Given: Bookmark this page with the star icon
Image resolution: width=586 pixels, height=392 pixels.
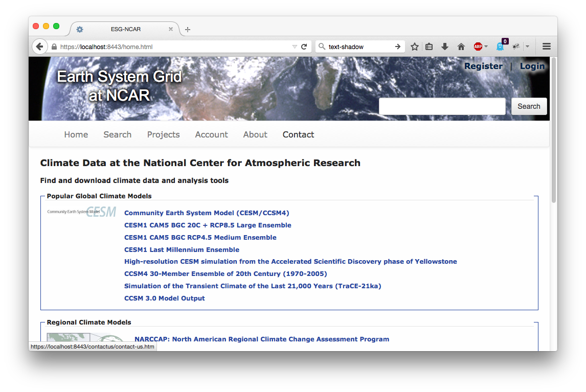Looking at the screenshot, I should (415, 47).
